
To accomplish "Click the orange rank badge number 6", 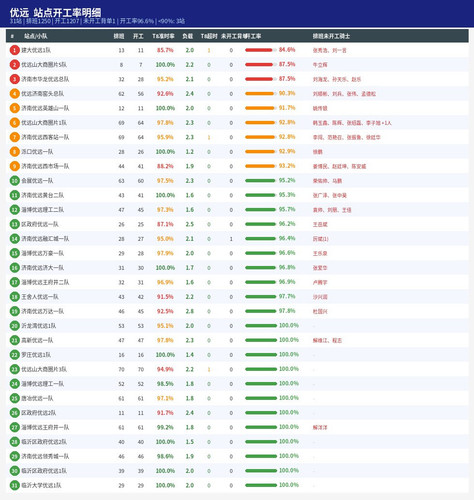I will pos(14,123).
